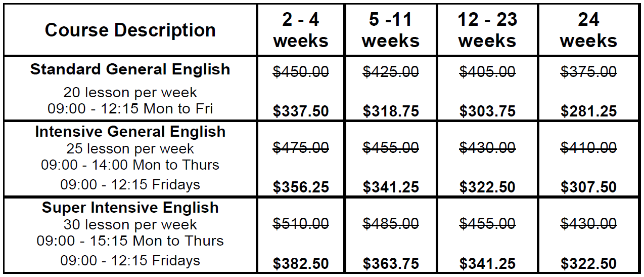Click the $363.75 discounted price
The width and height of the screenshot is (644, 277).
[x=391, y=263]
